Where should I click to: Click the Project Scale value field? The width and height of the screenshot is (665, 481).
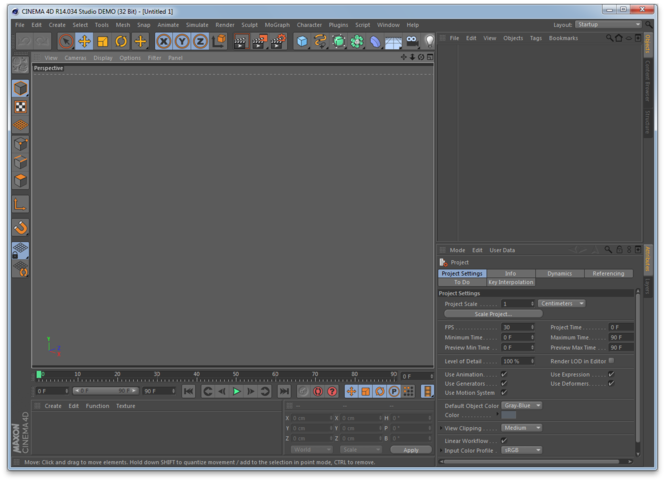(518, 304)
